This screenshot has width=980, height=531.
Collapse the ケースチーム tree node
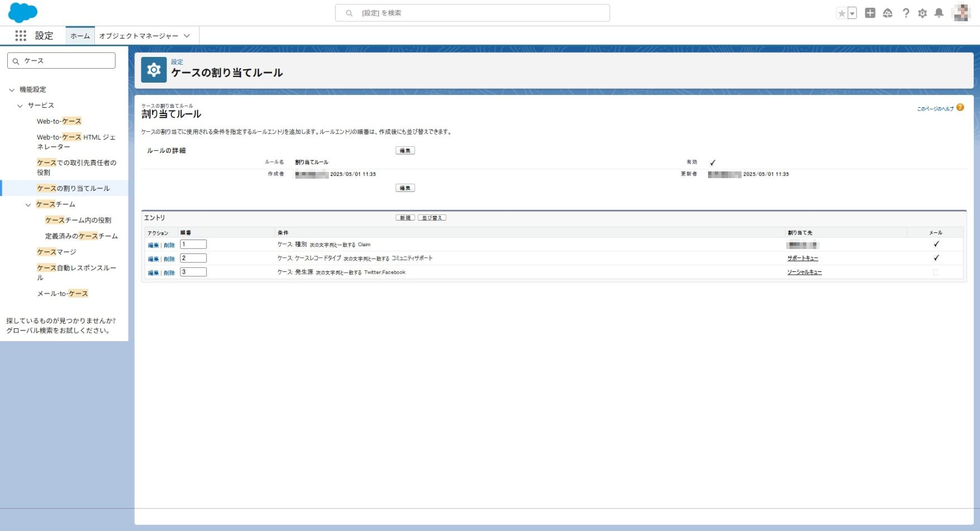pos(28,205)
